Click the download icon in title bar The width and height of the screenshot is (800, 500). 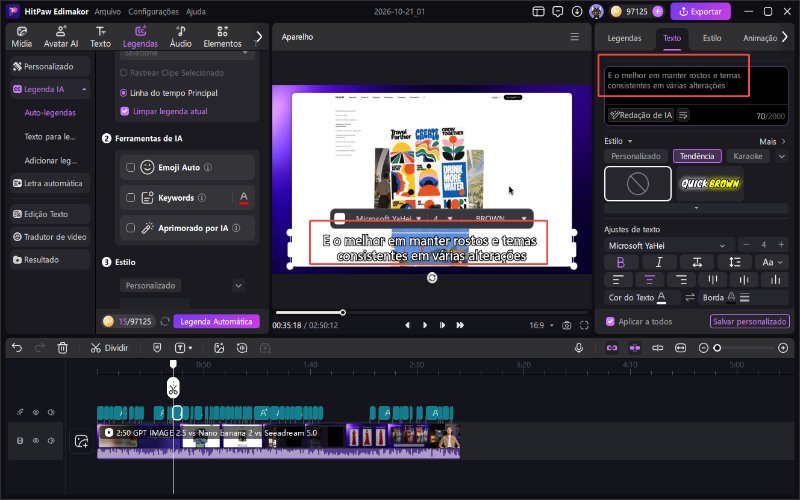(x=577, y=11)
